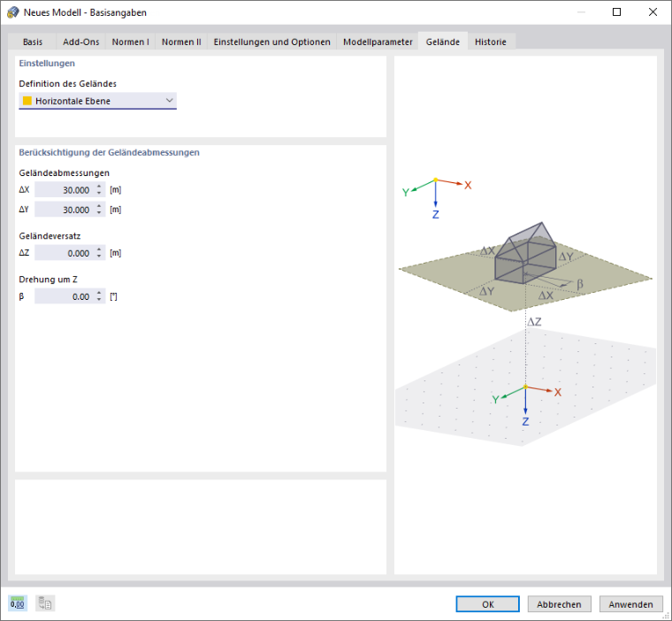672x621 pixels.
Task: Click the Abbrechen button
Action: click(560, 604)
